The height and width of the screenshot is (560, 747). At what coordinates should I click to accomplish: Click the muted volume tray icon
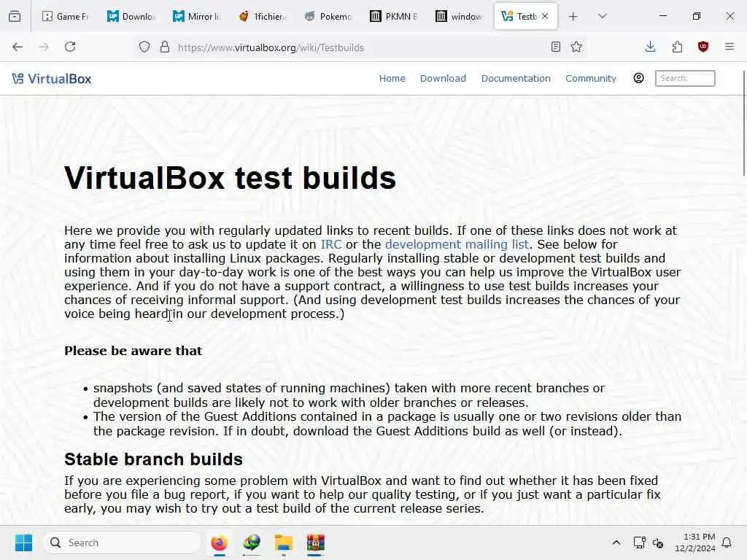(x=658, y=542)
